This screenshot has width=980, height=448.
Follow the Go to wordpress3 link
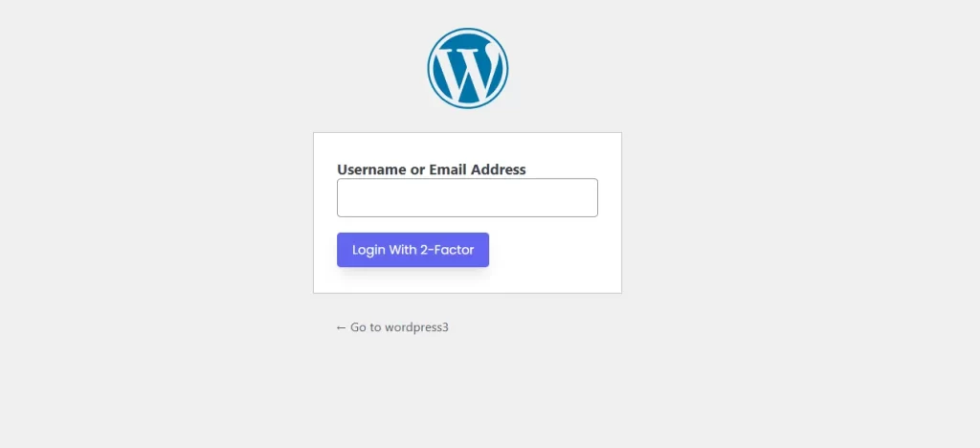pos(392,327)
